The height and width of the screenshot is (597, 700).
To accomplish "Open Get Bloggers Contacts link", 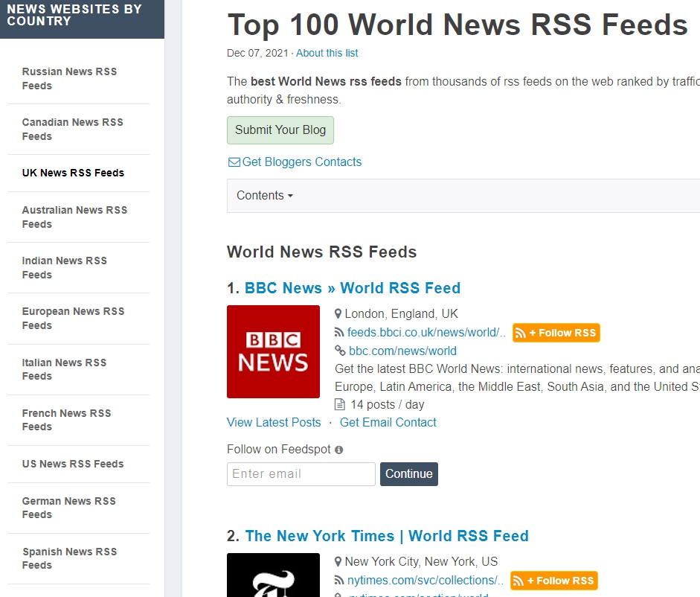I will point(302,162).
